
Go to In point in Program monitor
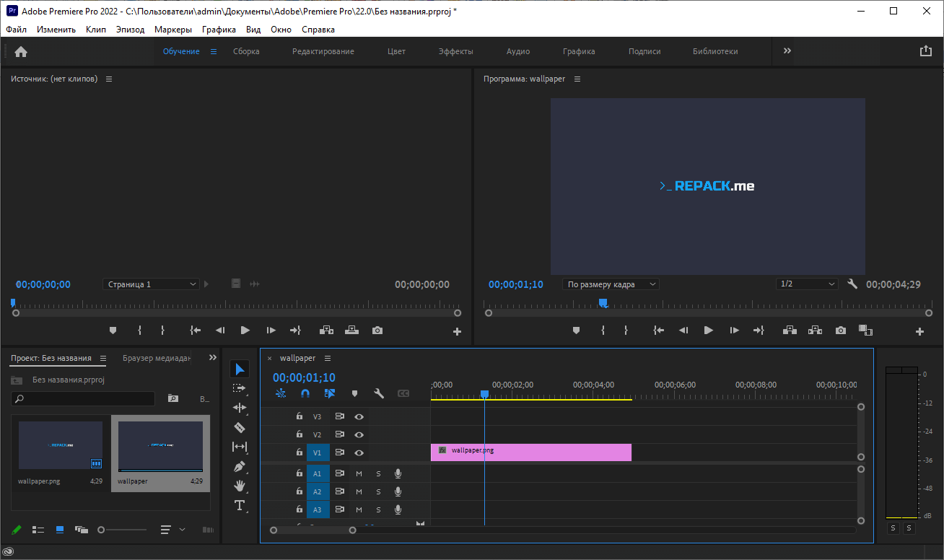(658, 331)
